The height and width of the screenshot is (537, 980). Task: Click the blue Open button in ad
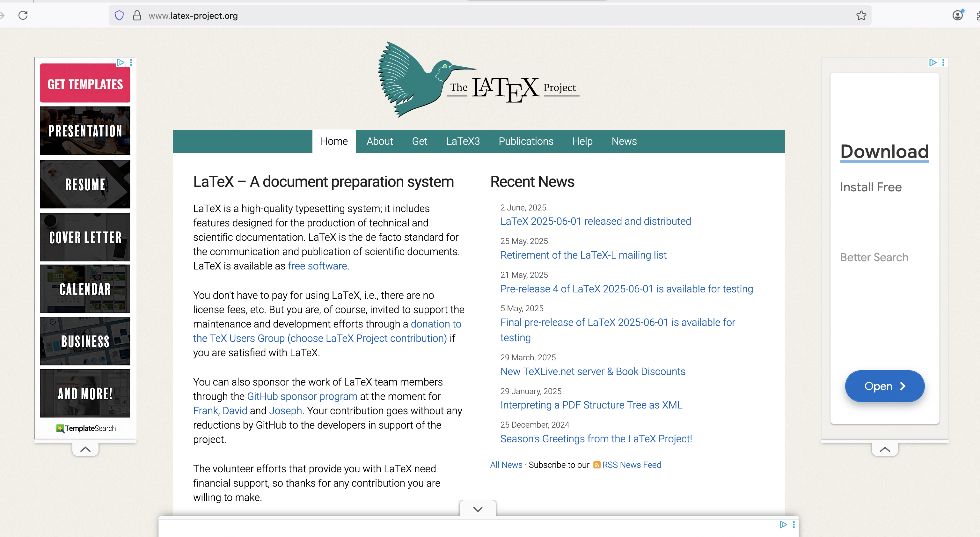(885, 386)
